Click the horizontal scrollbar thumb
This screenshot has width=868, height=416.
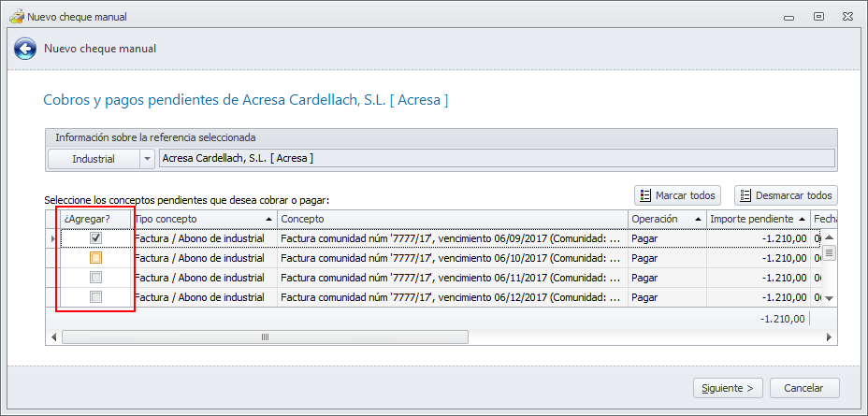click(265, 337)
